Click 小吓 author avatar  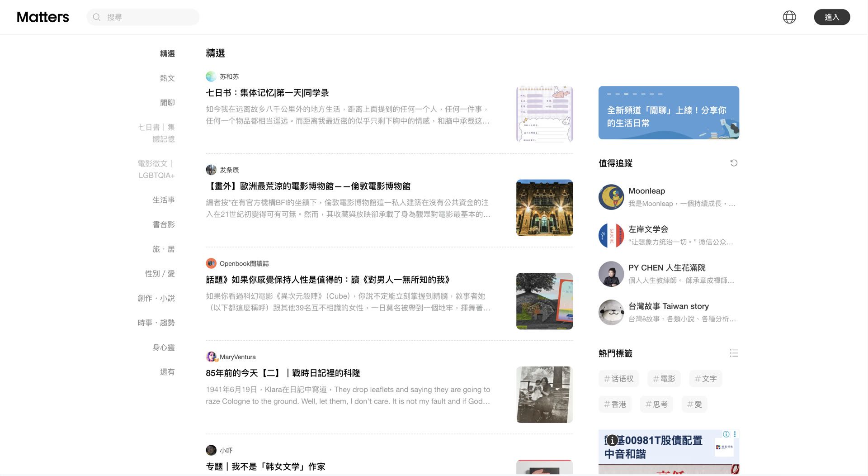[211, 450]
